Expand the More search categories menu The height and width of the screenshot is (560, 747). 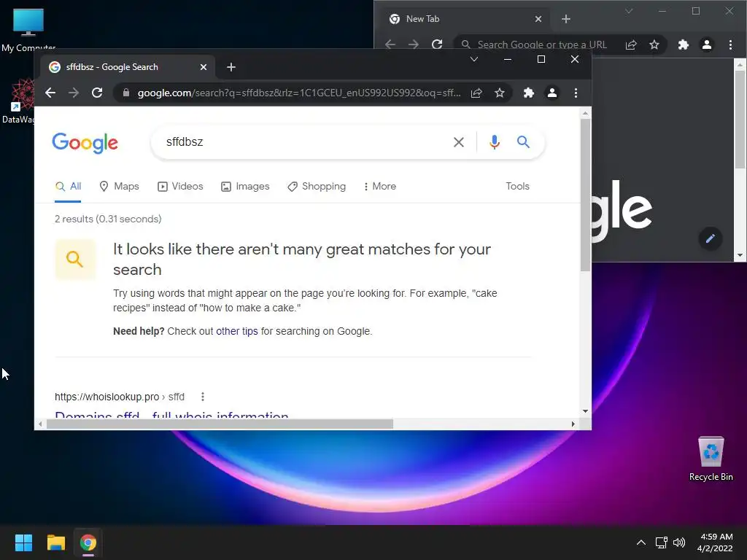pos(379,186)
